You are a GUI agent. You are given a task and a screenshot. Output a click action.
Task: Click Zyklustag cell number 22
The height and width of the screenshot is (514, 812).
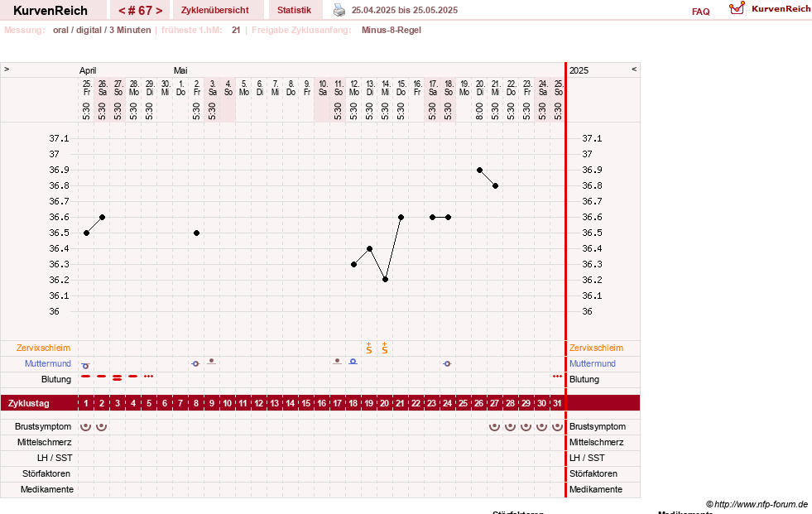pyautogui.click(x=416, y=403)
